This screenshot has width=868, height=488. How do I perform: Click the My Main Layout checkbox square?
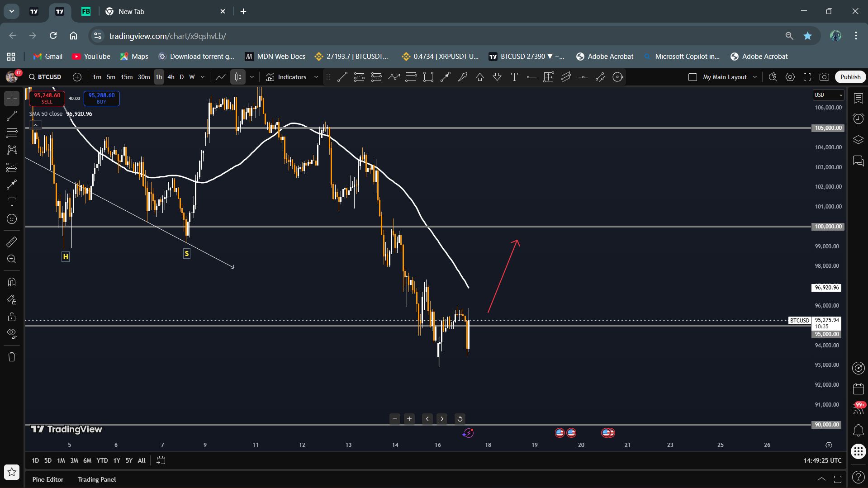693,77
